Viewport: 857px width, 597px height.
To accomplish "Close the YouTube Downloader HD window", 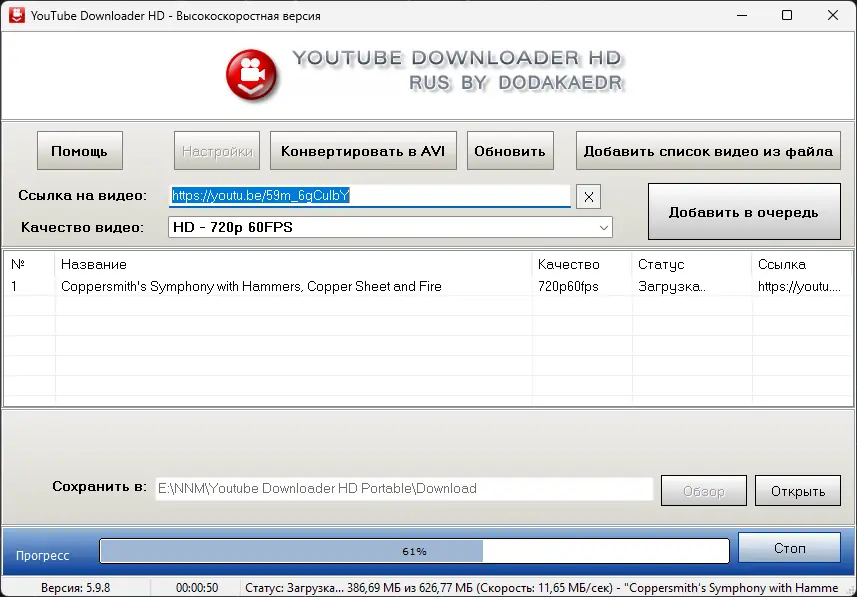I will click(x=832, y=15).
